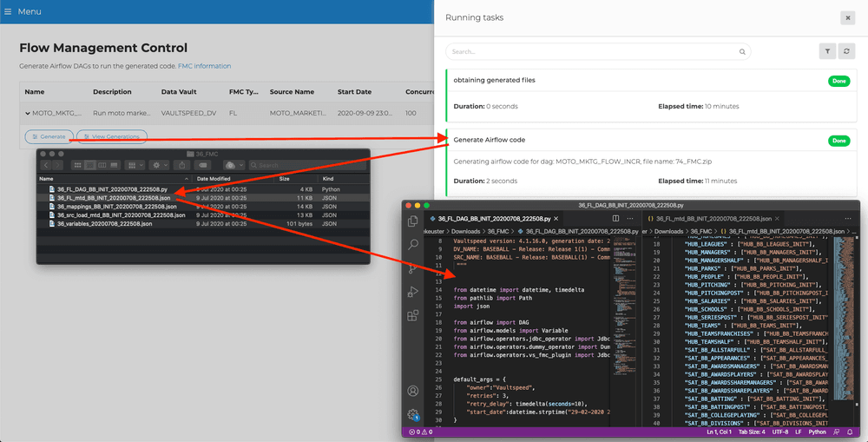The width and height of the screenshot is (868, 442).
Task: Finder: go forward with right arrow
Action: pyautogui.click(x=57, y=165)
